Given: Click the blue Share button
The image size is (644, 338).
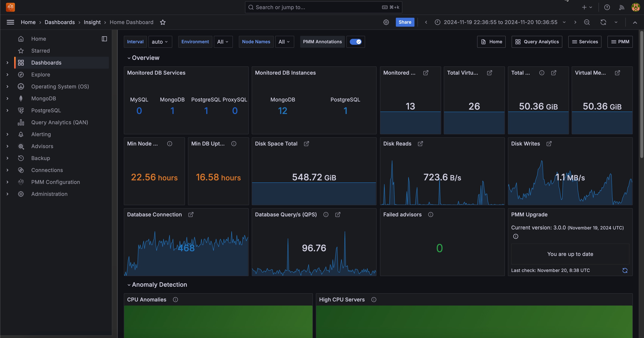Looking at the screenshot, I should (x=405, y=22).
